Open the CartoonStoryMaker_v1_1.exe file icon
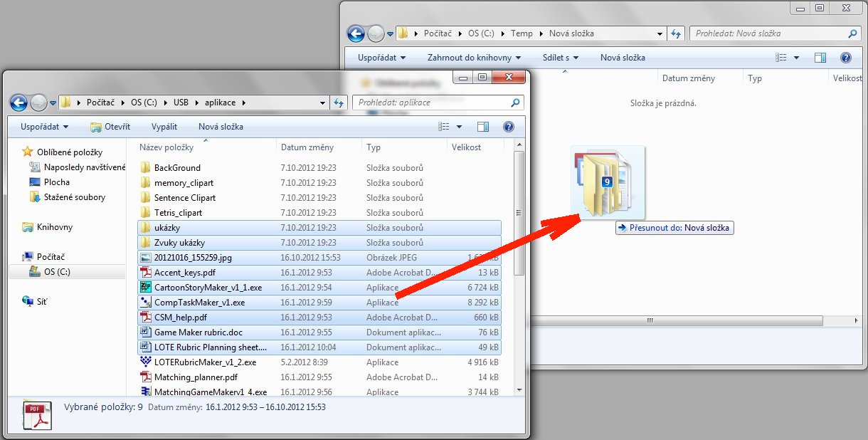 (x=146, y=288)
